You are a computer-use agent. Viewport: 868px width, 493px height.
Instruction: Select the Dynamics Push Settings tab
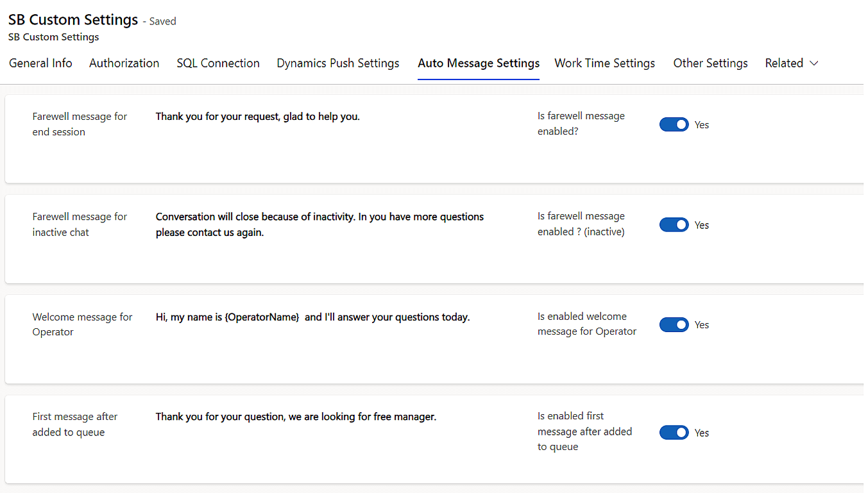tap(338, 63)
